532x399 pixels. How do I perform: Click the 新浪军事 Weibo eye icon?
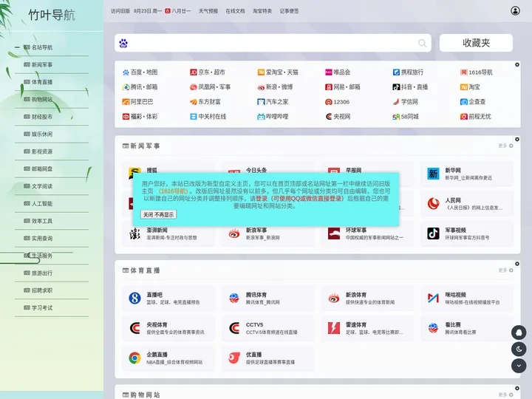pos(234,233)
